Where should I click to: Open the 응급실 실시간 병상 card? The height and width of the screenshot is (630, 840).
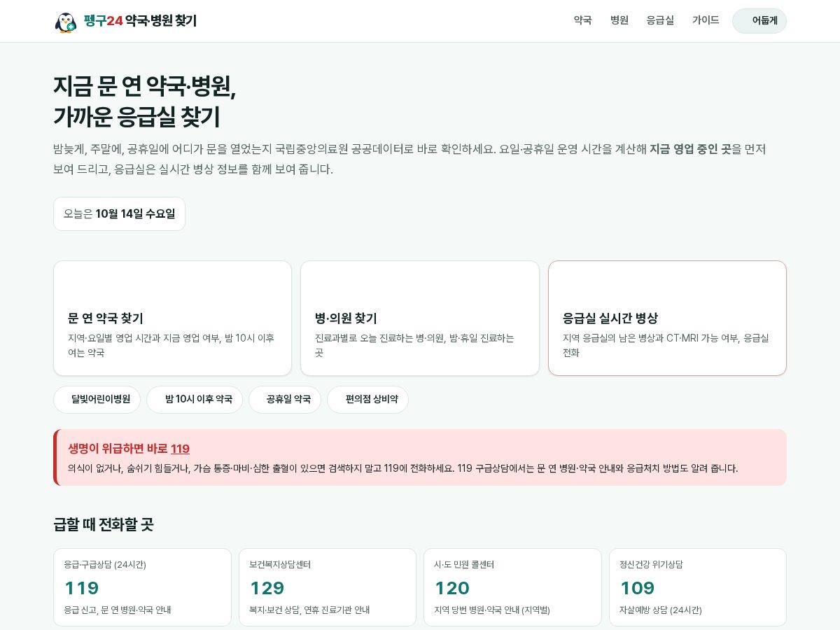(x=667, y=318)
